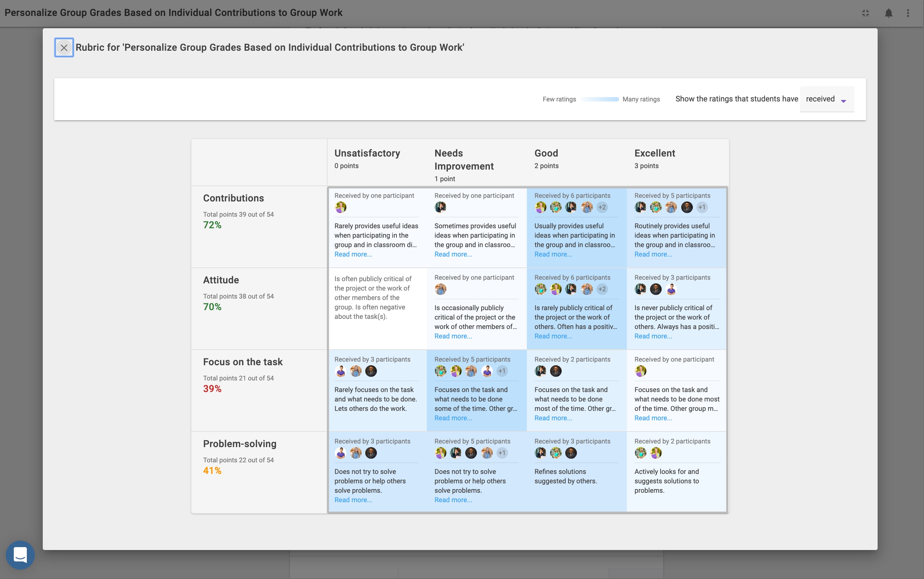924x579 pixels.
Task: Click the +1 badge in Focus Needs Improvement
Action: point(501,371)
